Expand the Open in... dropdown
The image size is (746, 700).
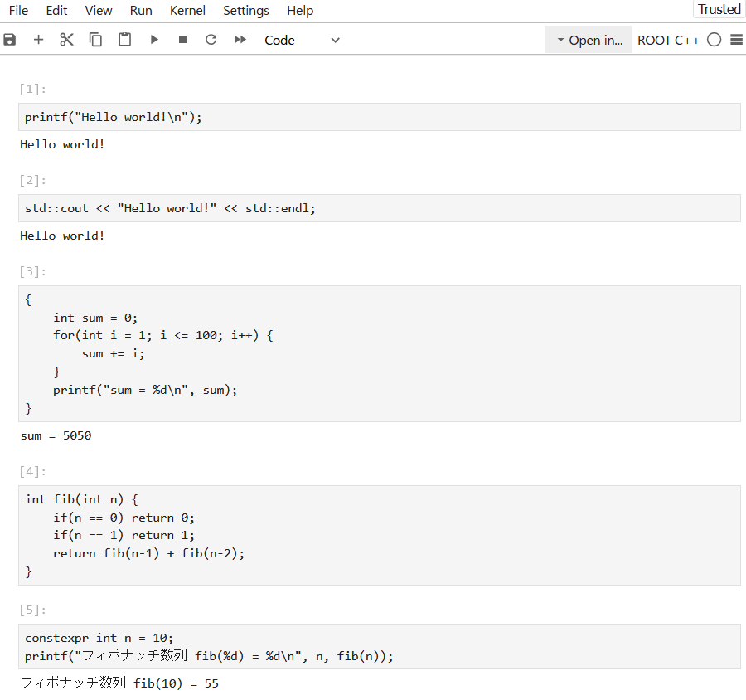point(589,40)
